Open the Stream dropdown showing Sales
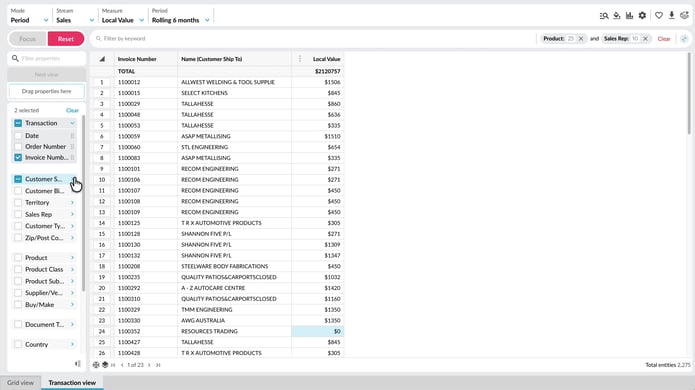Screen dimensions: 695x390 (75, 16)
